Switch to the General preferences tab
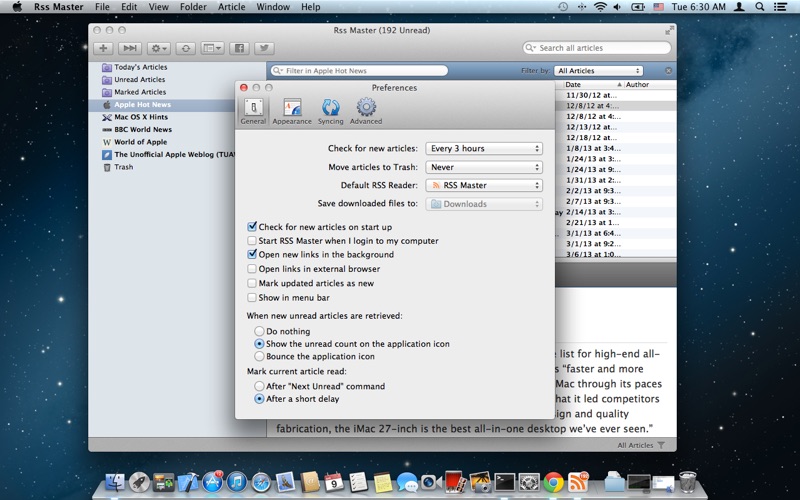The width and height of the screenshot is (800, 500). click(254, 111)
